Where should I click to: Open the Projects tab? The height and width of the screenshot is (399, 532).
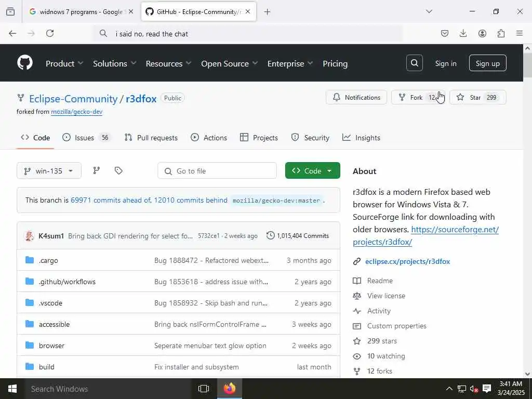tap(259, 138)
